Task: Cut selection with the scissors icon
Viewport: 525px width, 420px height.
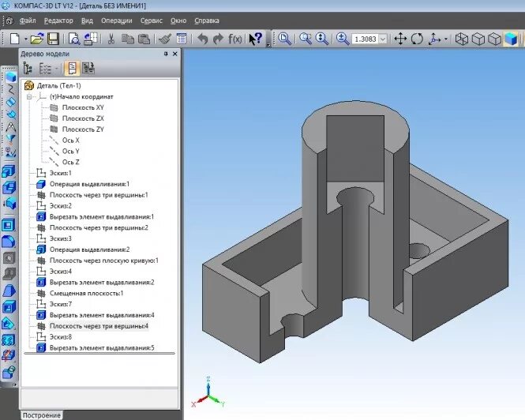Action: point(111,39)
